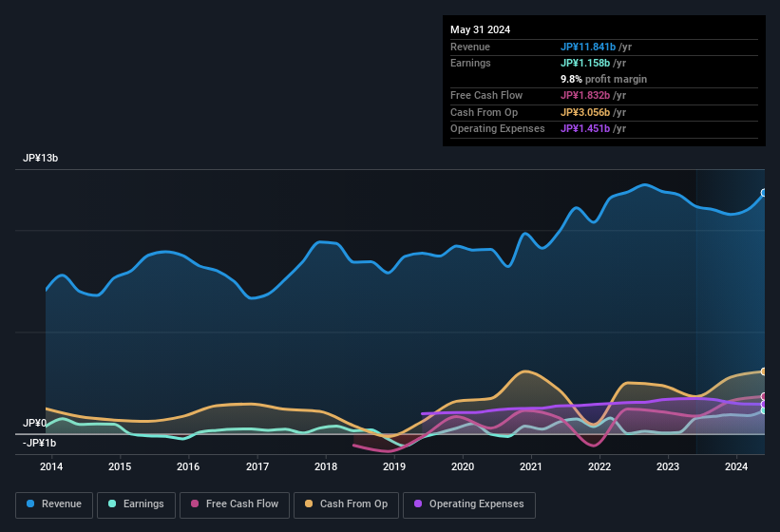
Task: Click the Revenue row label in tooltip
Action: pos(470,47)
